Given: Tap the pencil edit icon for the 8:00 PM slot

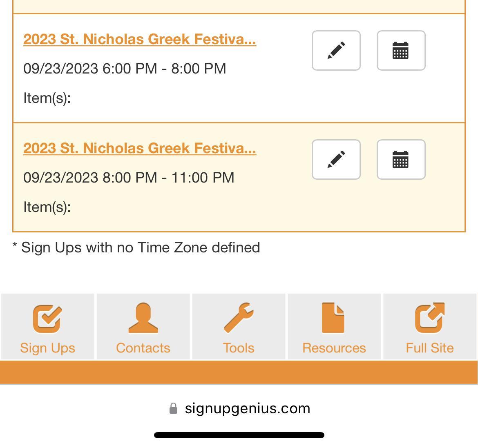Looking at the screenshot, I should 336,159.
